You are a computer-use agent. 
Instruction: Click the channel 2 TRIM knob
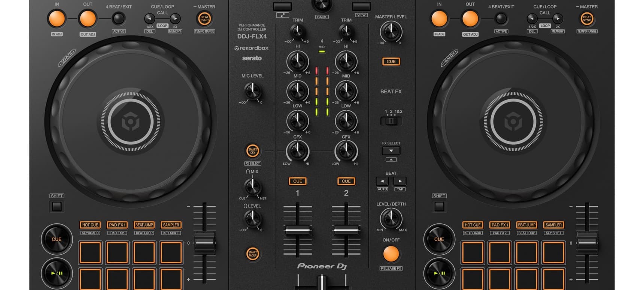pos(346,32)
